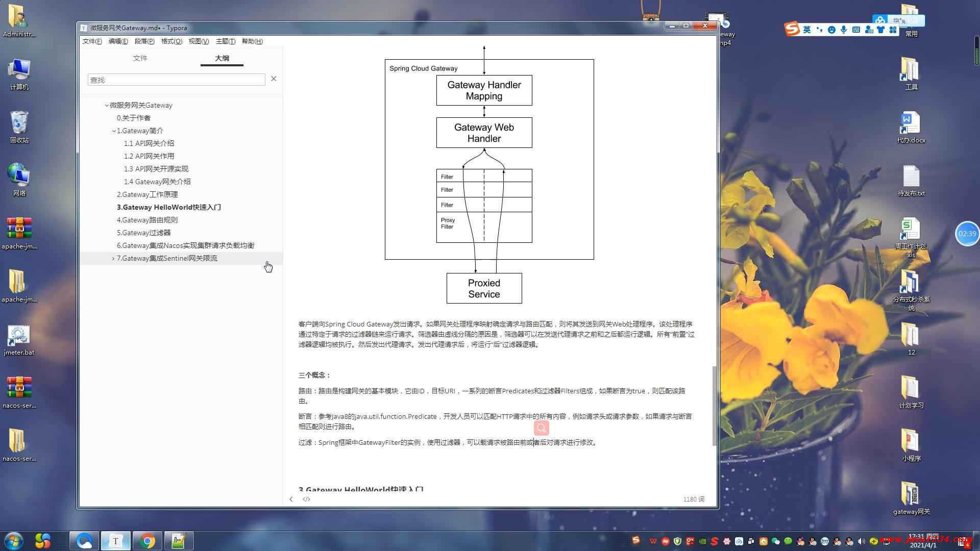The image size is (980, 551).
Task: Select 3.Gateway HelloWorld快速入门 outline item
Action: [168, 207]
